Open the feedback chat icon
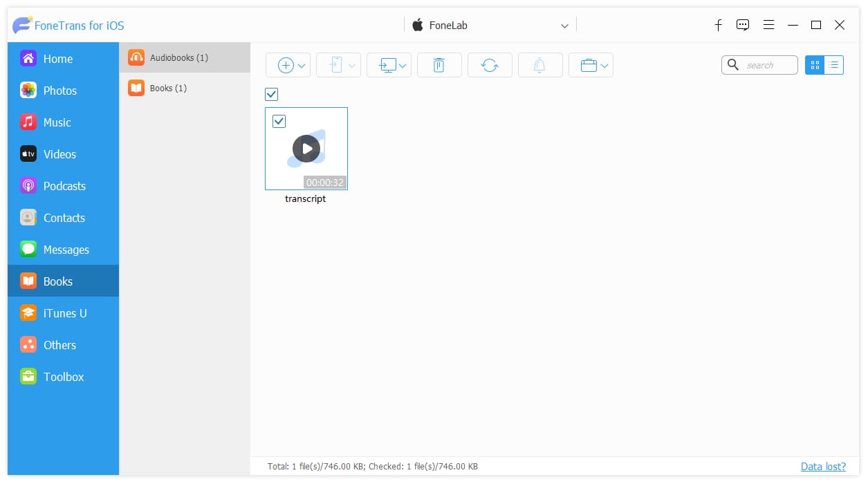The width and height of the screenshot is (868, 484). pyautogui.click(x=743, y=25)
